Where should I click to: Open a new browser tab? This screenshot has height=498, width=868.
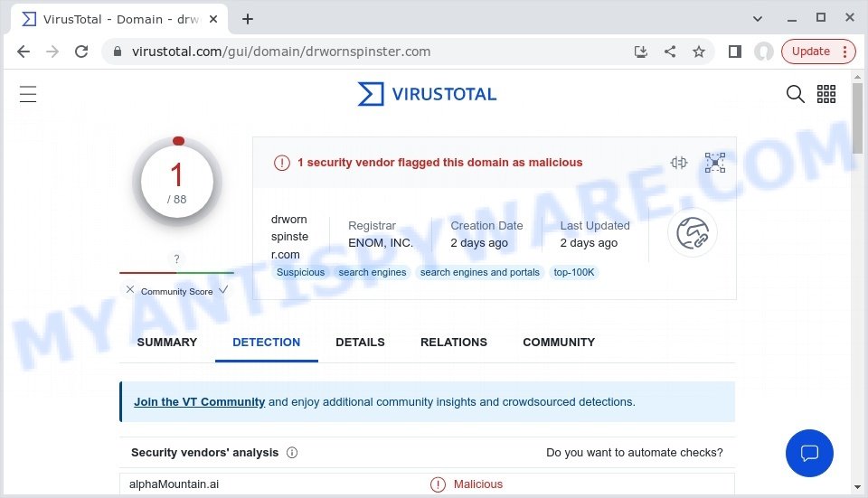click(248, 19)
